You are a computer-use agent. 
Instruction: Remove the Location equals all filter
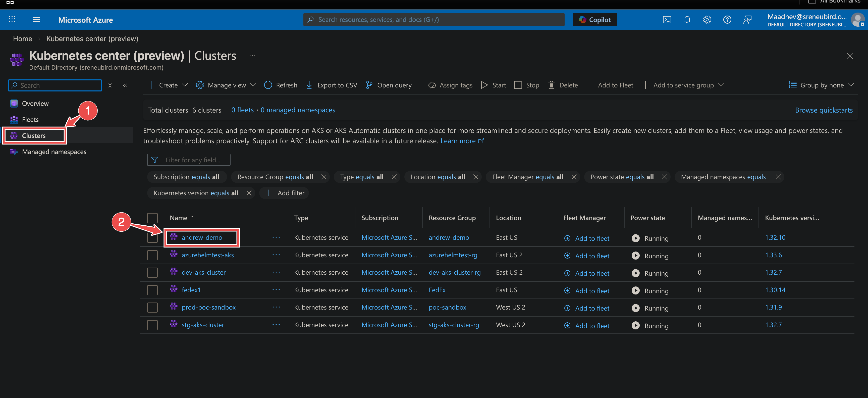(x=476, y=177)
